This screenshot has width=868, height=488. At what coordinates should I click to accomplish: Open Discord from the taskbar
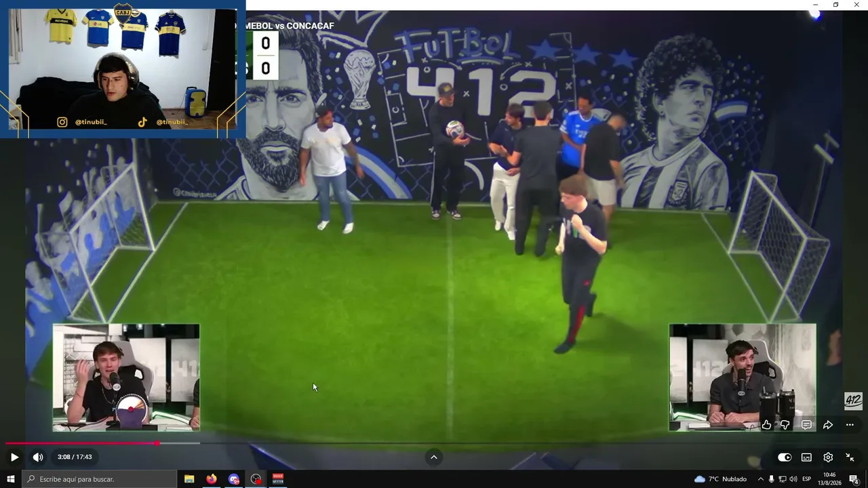(x=234, y=479)
